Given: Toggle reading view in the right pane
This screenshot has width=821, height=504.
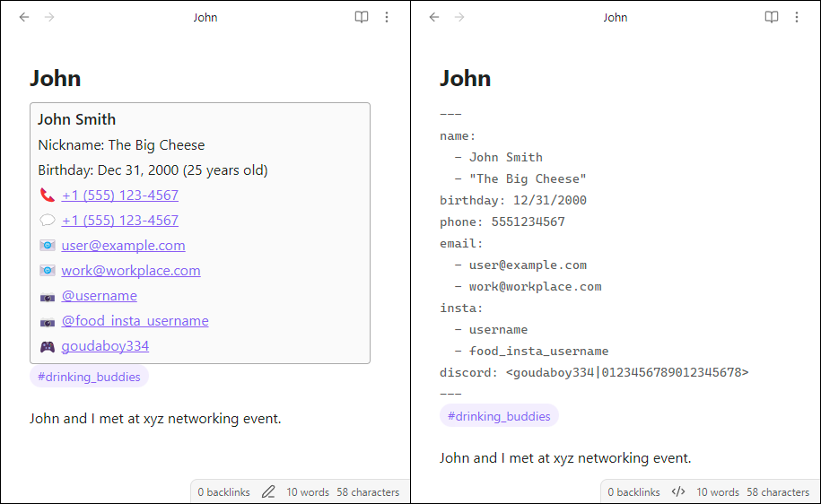Looking at the screenshot, I should click(772, 17).
